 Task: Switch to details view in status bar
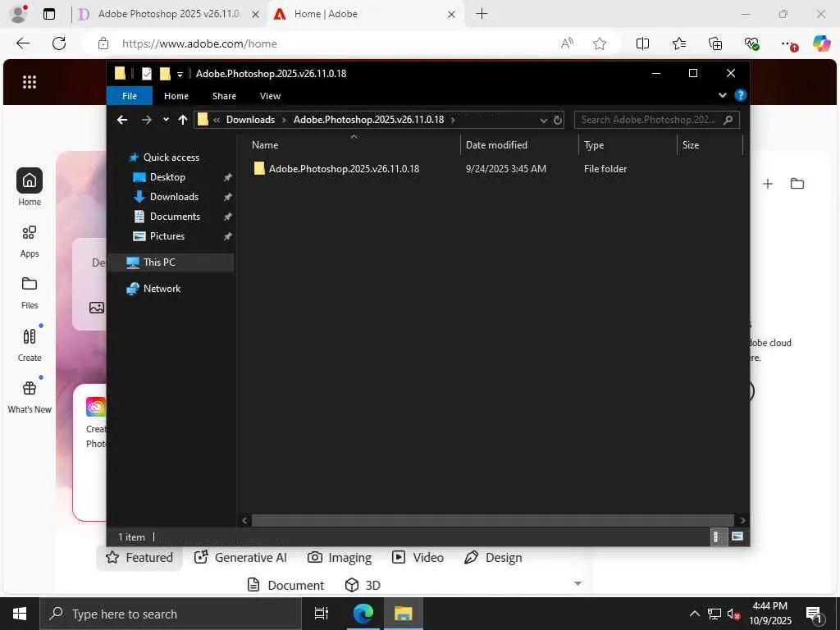[x=718, y=536]
